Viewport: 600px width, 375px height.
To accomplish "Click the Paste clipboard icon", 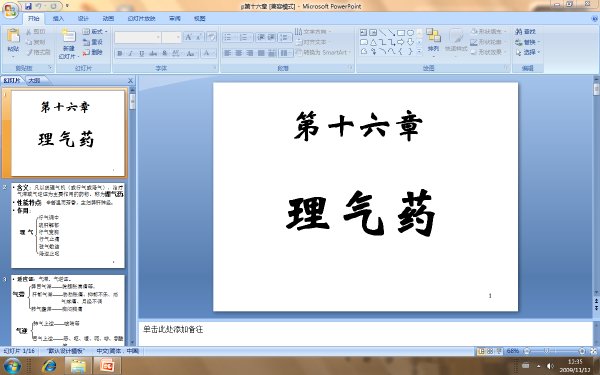I will coord(13,36).
